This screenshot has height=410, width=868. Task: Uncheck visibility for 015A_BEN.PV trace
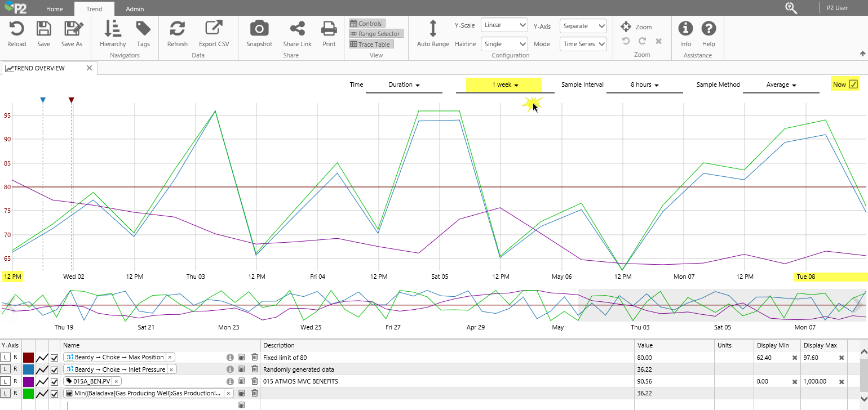tap(55, 382)
